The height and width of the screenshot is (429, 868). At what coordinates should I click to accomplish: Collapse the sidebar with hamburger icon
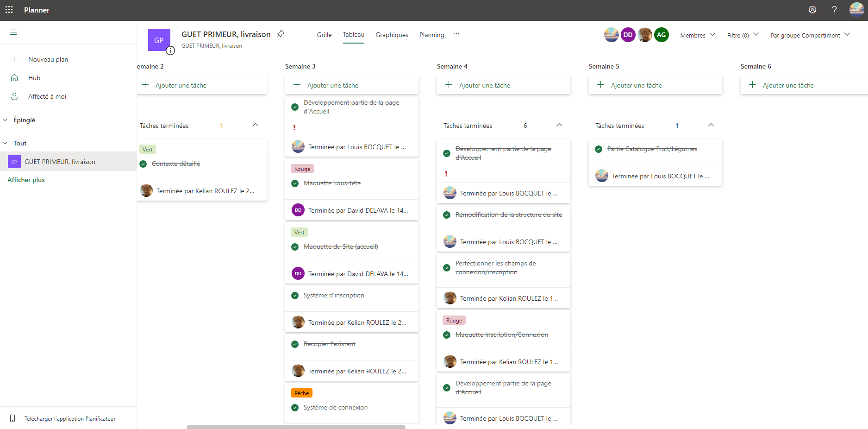pyautogui.click(x=13, y=32)
